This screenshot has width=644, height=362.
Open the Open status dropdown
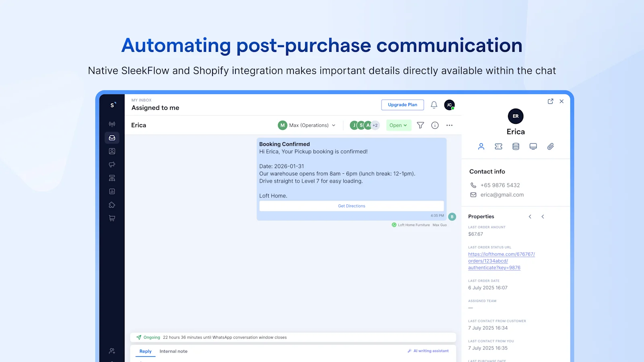pos(398,125)
